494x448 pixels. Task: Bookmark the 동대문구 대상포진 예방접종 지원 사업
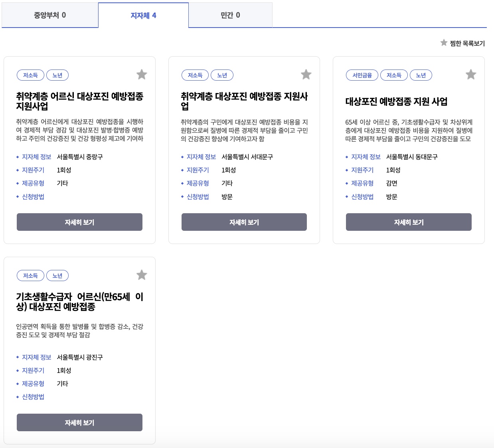point(471,74)
